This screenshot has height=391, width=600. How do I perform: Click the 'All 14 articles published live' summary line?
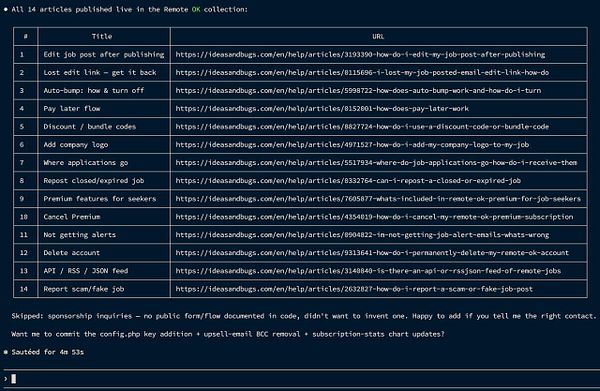(x=129, y=9)
